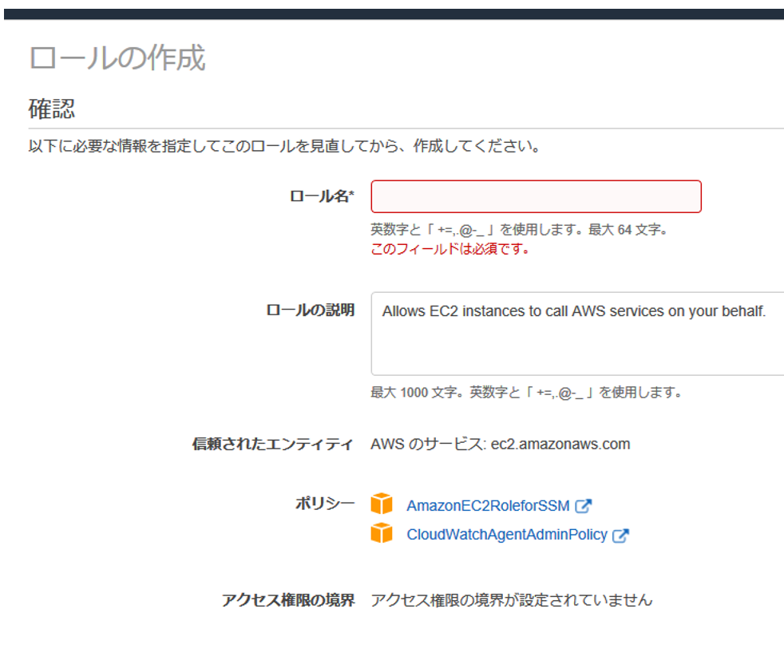Image resolution: width=784 pixels, height=672 pixels.
Task: Click the ロールの作成 page heading
Action: [117, 57]
